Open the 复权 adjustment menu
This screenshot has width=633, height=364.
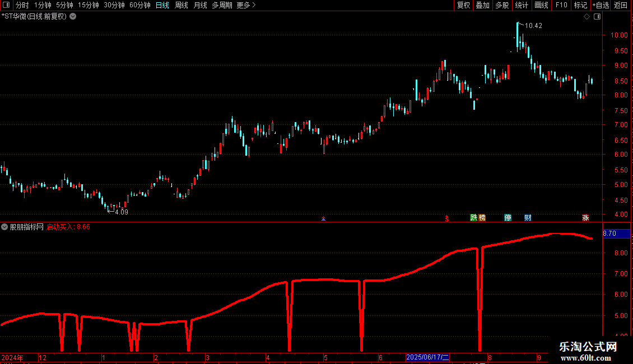click(463, 5)
